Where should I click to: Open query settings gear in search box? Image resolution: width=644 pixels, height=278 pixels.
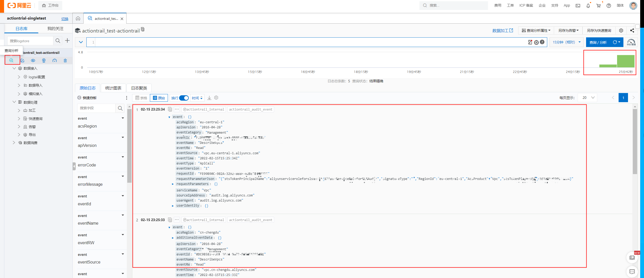536,42
